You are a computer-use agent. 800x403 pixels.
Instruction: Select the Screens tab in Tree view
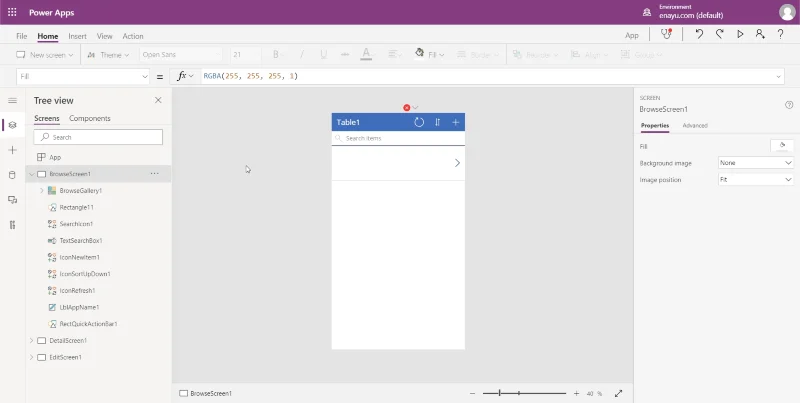pyautogui.click(x=47, y=118)
